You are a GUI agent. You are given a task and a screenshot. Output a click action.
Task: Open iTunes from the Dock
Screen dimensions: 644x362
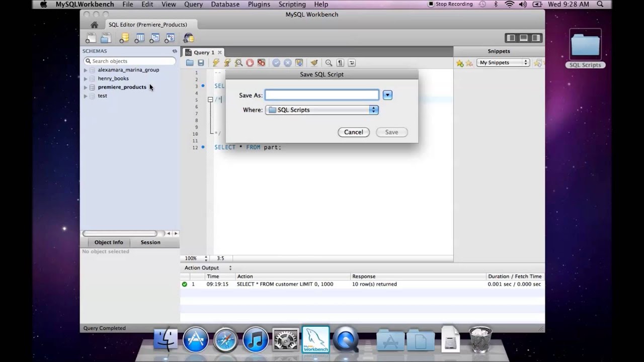tap(255, 339)
